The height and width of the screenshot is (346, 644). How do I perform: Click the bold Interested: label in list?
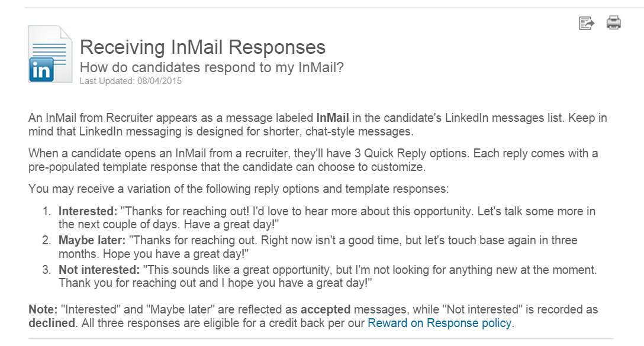click(x=88, y=211)
